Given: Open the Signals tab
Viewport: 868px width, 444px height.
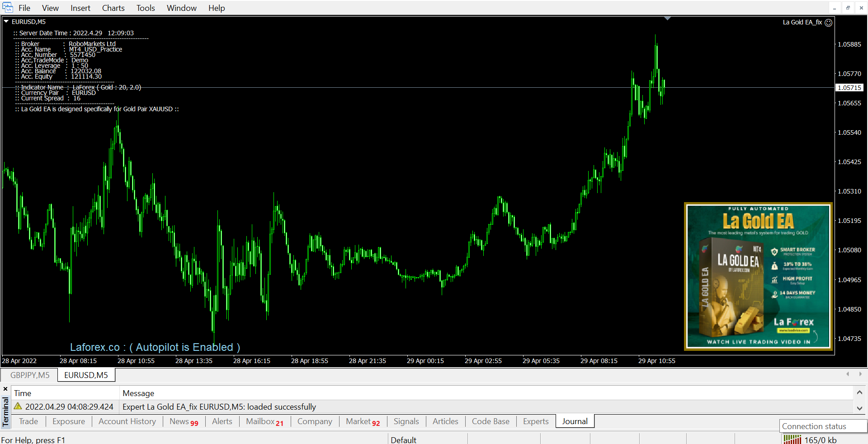Looking at the screenshot, I should pos(406,421).
